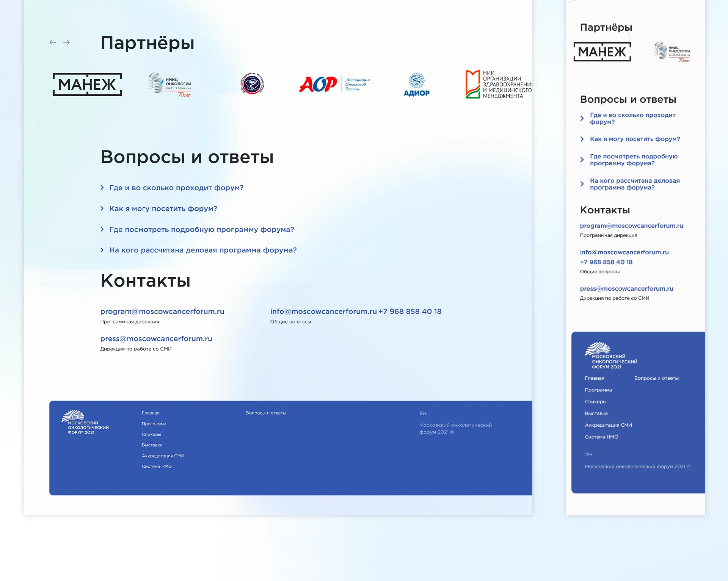Click the mobile 'Вопросы и ответы' heading

[x=628, y=99]
